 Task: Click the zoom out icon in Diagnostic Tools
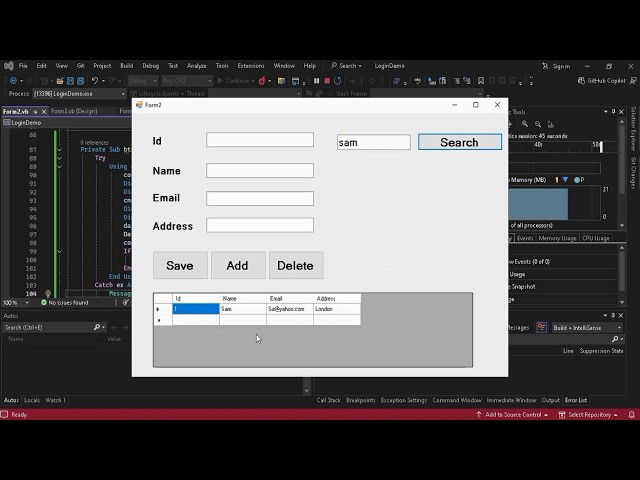click(x=538, y=124)
